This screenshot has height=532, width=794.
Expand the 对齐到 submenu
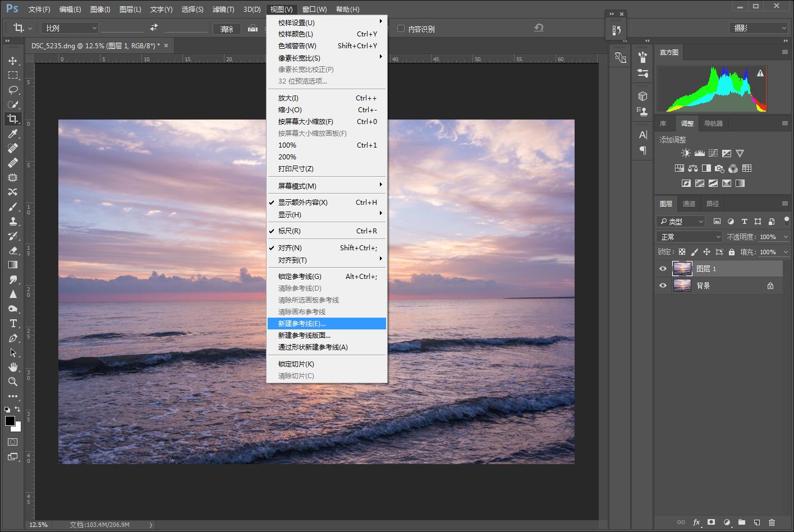(327, 260)
